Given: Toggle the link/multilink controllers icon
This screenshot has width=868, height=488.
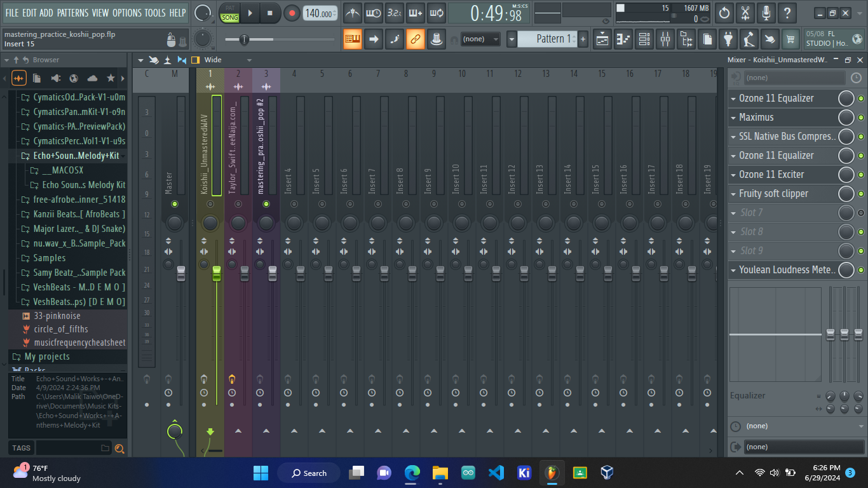Looking at the screenshot, I should [x=416, y=39].
